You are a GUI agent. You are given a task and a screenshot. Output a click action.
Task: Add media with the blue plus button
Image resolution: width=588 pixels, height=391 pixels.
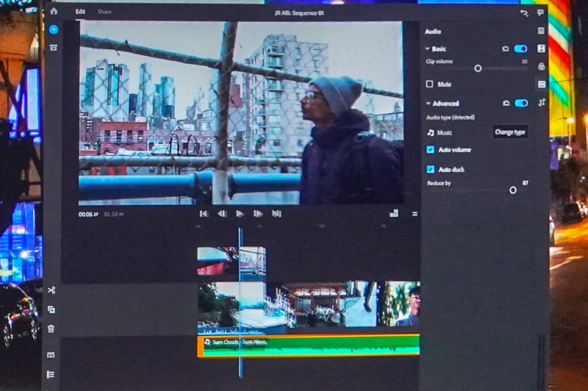[x=54, y=29]
